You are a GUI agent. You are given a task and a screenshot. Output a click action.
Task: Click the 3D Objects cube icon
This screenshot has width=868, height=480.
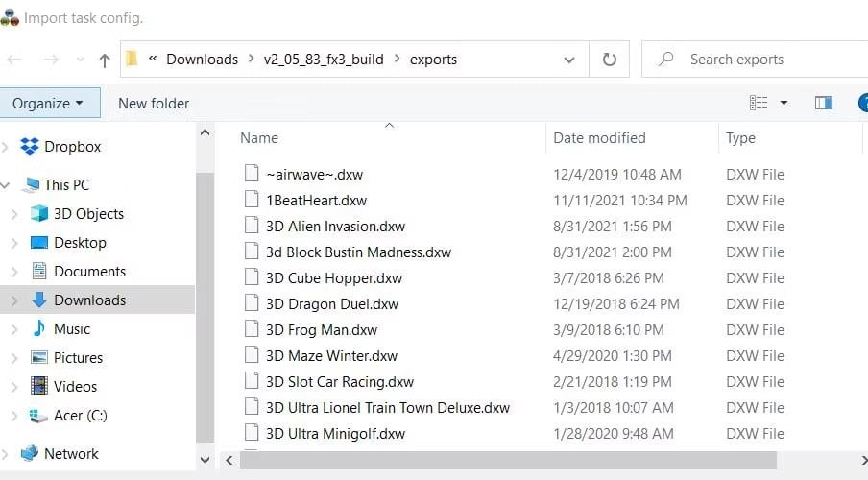(x=39, y=213)
